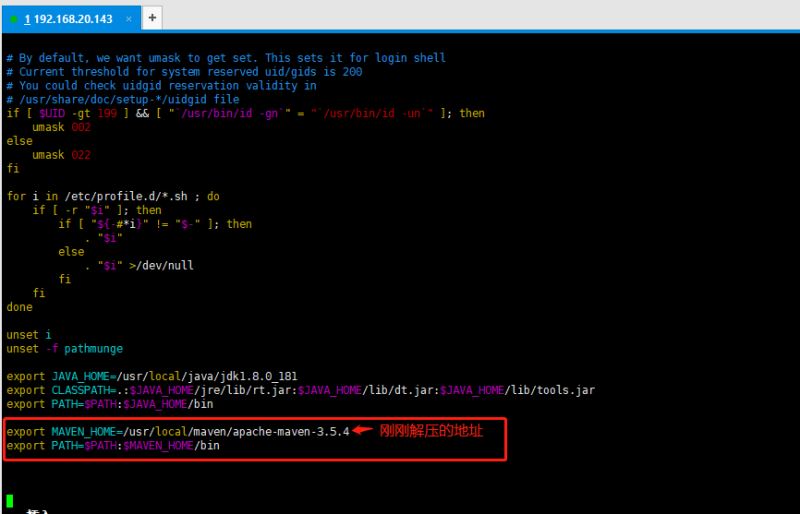Click the 'unset -f pathmunge' line

64,349
